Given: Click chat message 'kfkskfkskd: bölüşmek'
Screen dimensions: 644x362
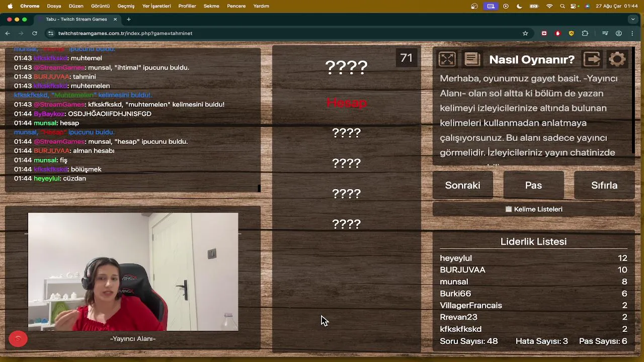Looking at the screenshot, I should coord(57,169).
